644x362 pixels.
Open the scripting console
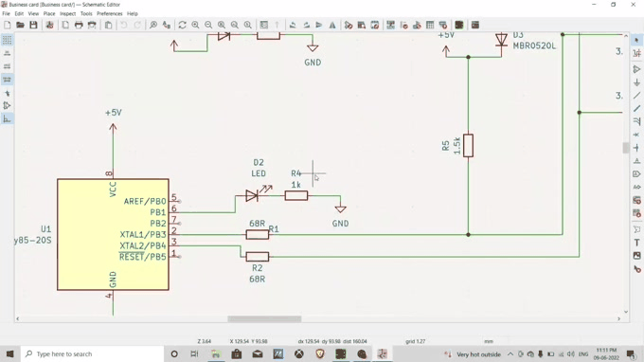(475, 25)
